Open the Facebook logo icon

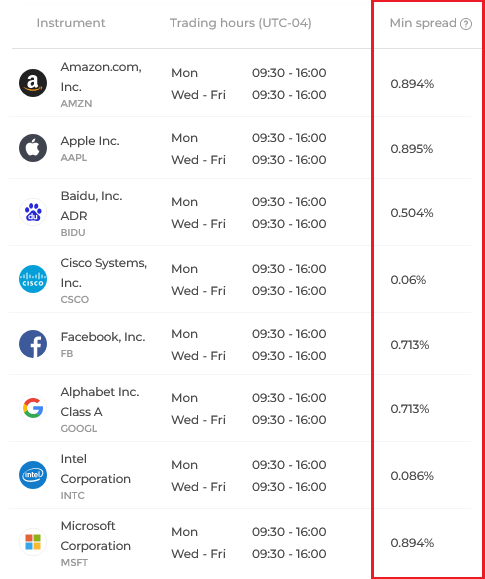[x=33, y=344]
